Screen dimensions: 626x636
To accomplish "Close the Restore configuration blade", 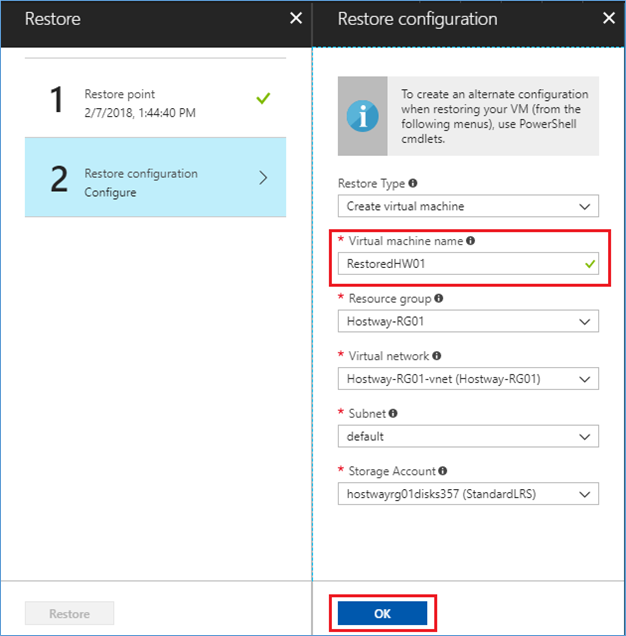I will [609, 18].
